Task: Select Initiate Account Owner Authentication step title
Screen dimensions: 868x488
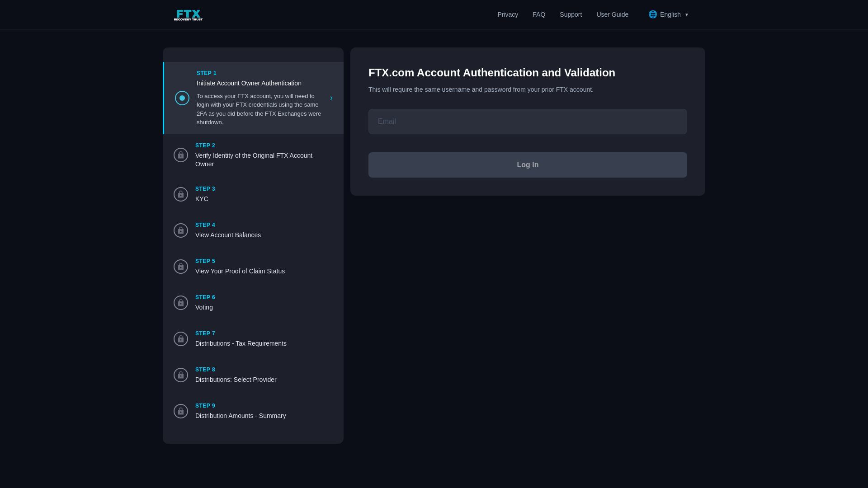Action: click(x=249, y=83)
